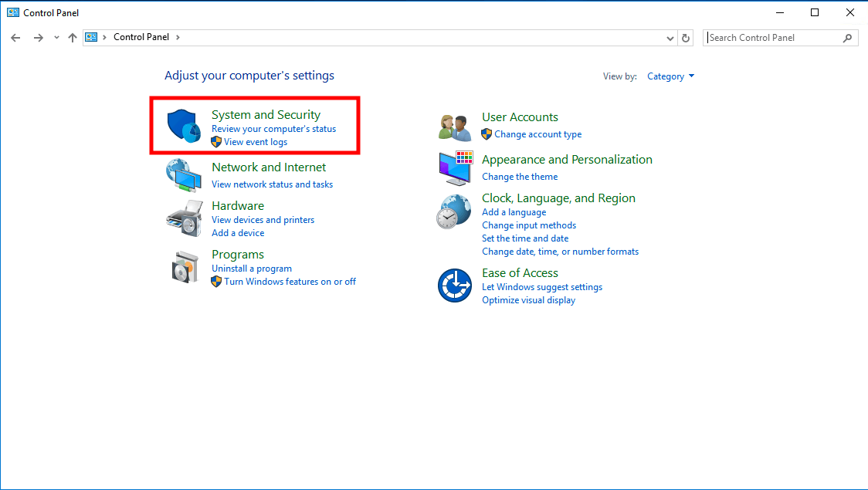Click the Control Panel breadcrumb chevron
Screen dimensions: 868x490
point(178,37)
